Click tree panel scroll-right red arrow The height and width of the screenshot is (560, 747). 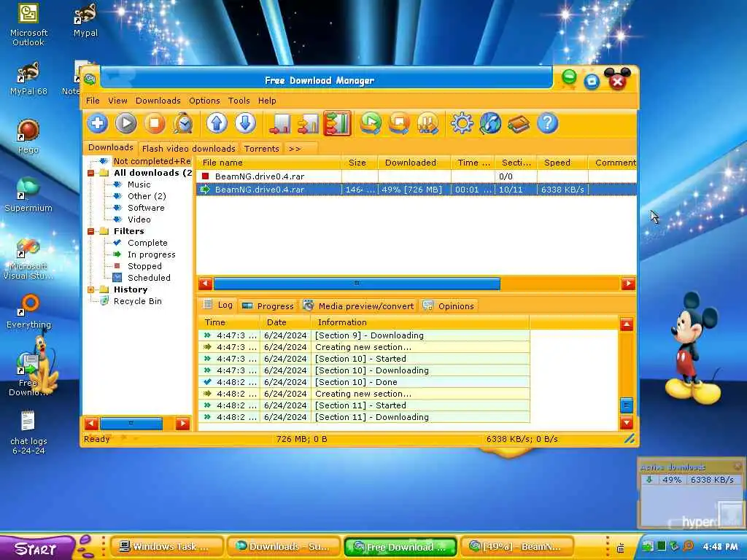click(x=182, y=424)
